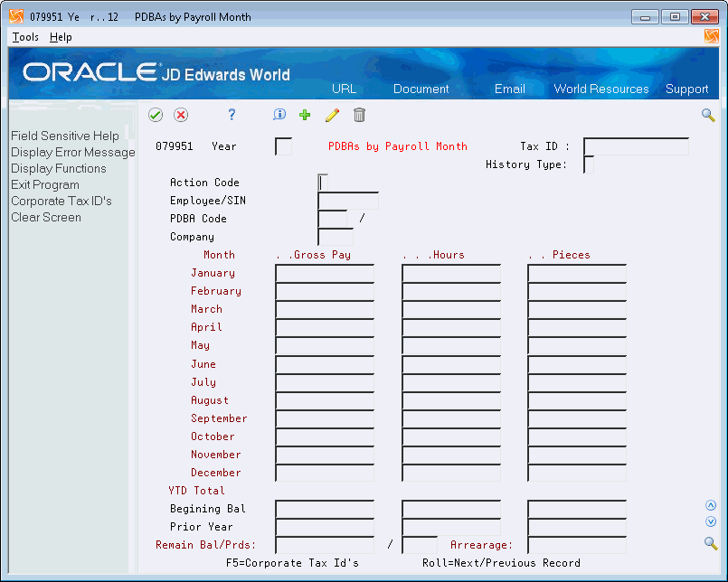
Task: Select Display Functions in sidebar
Action: coord(59,168)
